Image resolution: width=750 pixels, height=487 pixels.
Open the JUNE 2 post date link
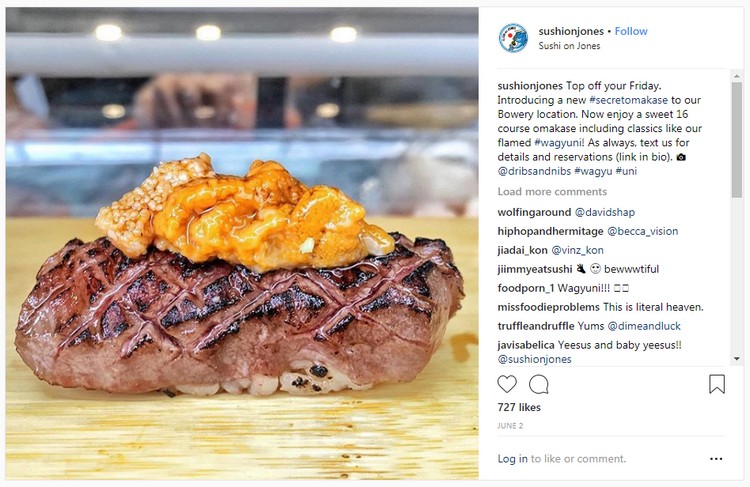[510, 426]
